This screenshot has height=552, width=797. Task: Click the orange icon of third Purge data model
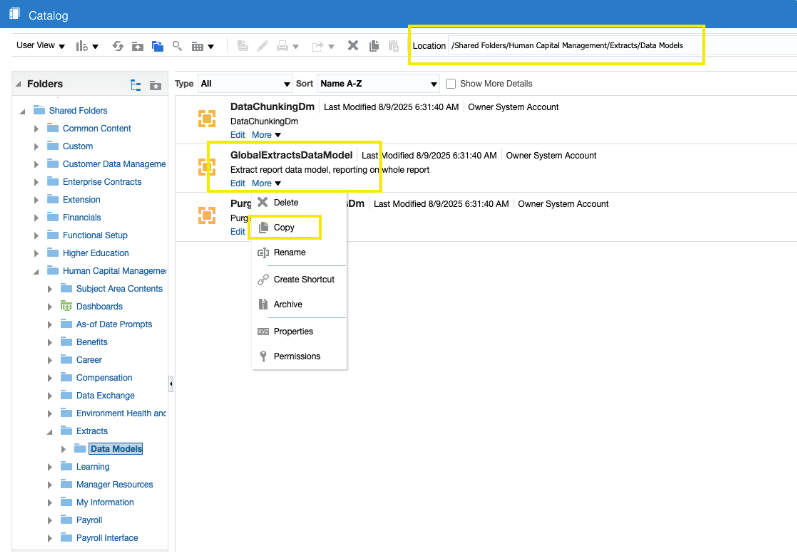(207, 215)
